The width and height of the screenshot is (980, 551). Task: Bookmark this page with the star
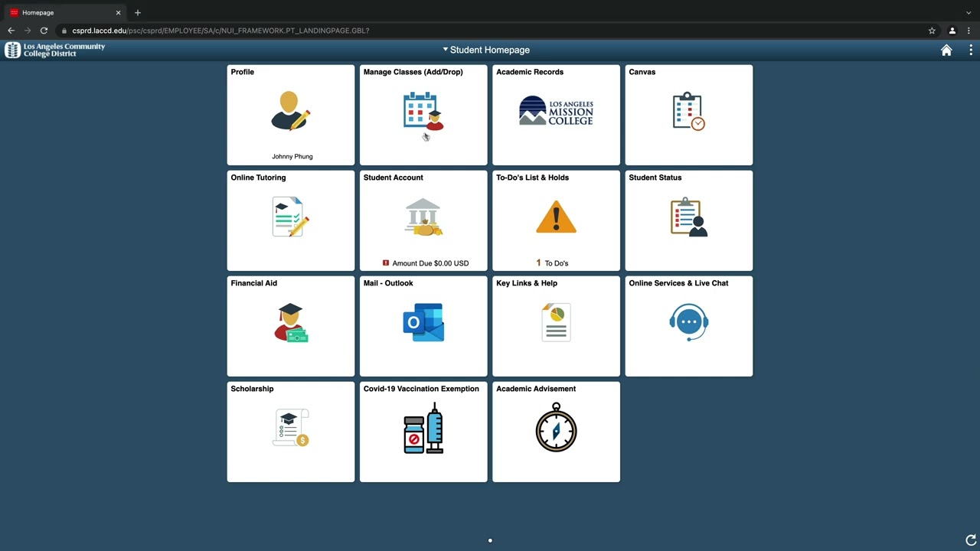tap(932, 31)
